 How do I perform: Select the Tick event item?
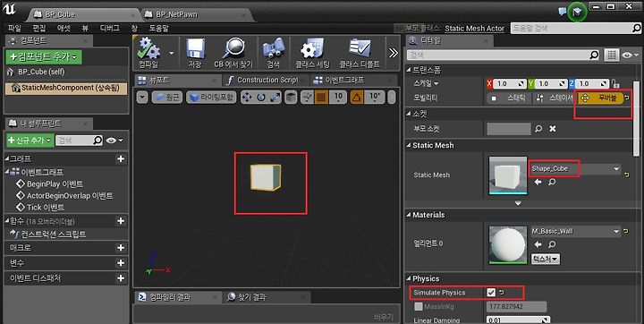pos(46,208)
